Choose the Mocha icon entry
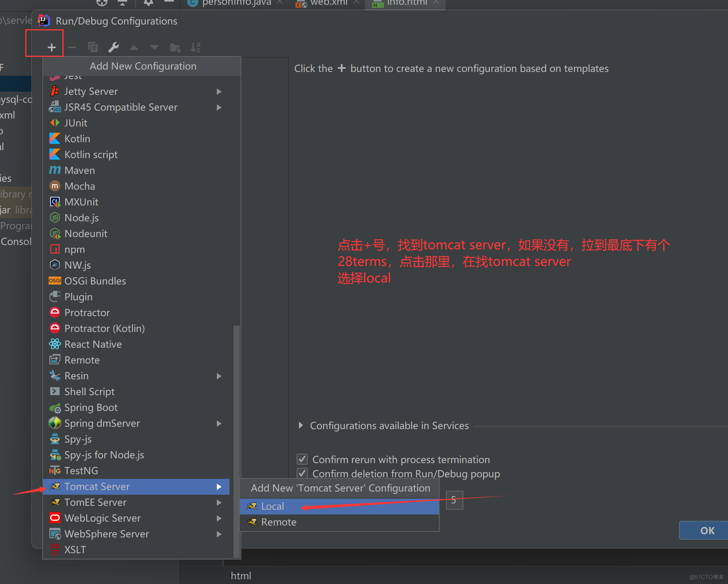728x584 pixels. click(55, 186)
